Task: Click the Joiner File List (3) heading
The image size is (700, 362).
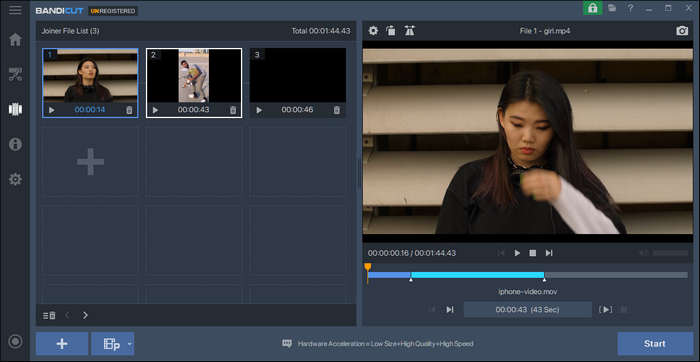Action: 70,31
